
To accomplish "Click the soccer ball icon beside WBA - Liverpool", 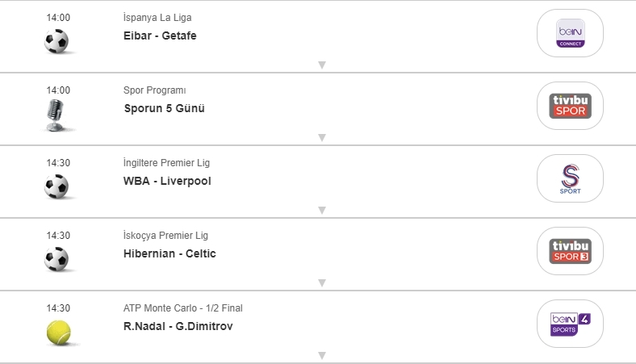I will (56, 186).
